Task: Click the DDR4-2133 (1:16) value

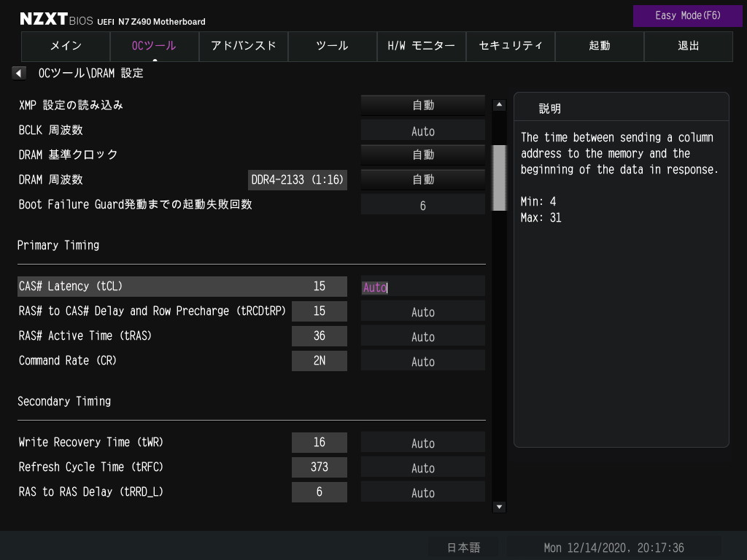Action: tap(298, 180)
